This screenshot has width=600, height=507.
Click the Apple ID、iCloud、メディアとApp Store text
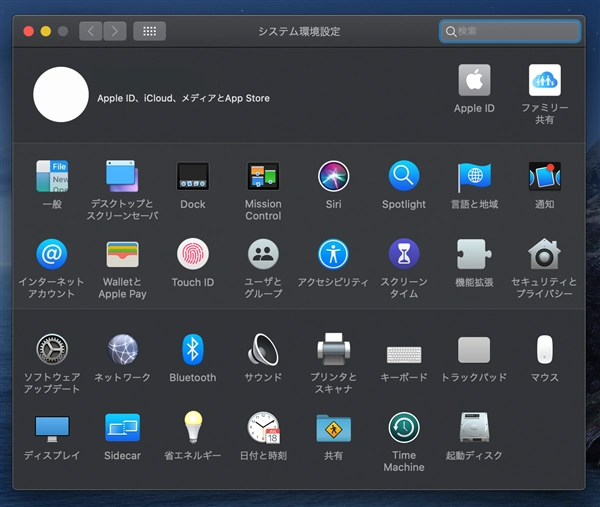[183, 98]
